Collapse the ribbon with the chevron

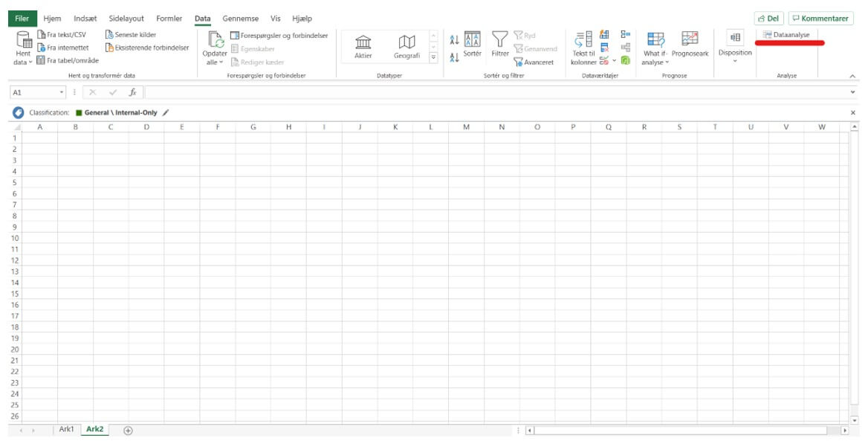point(852,76)
